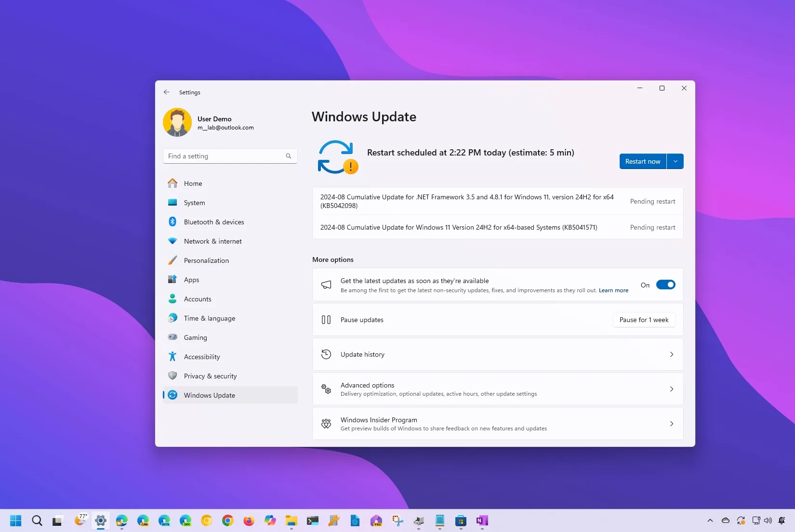Go to the Gaming settings
This screenshot has height=532, width=795.
tap(230, 337)
